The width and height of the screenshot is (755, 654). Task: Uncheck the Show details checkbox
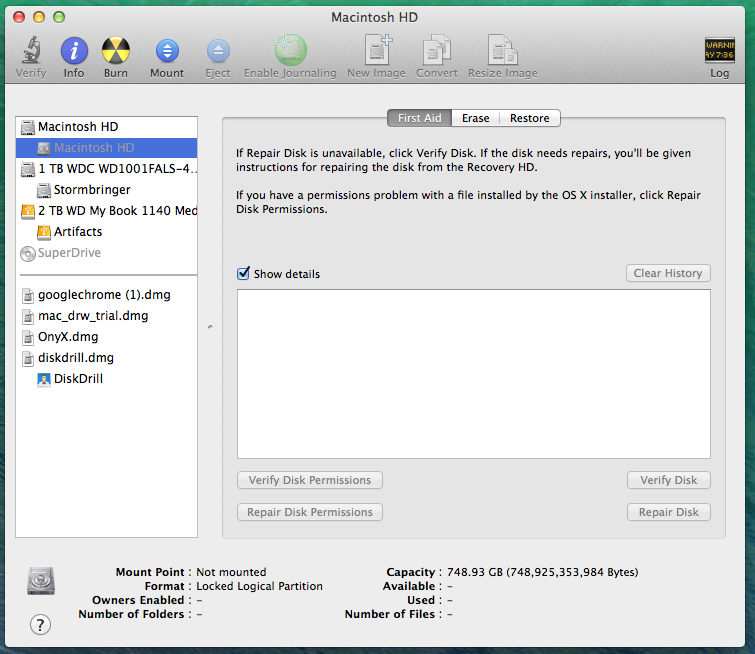244,273
